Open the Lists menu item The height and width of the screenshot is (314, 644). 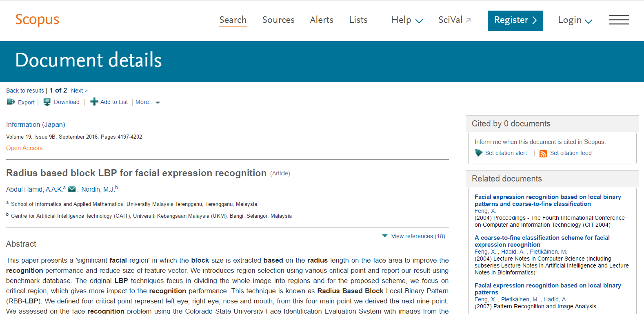tap(358, 20)
